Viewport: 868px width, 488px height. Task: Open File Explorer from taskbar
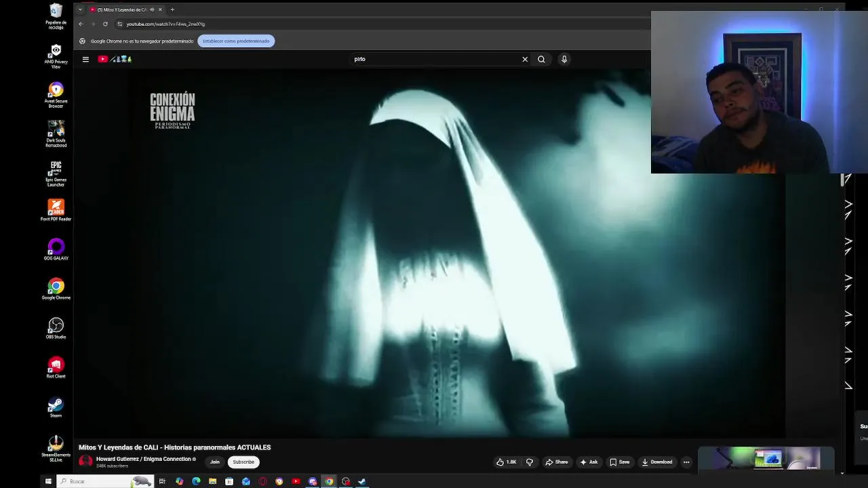212,481
